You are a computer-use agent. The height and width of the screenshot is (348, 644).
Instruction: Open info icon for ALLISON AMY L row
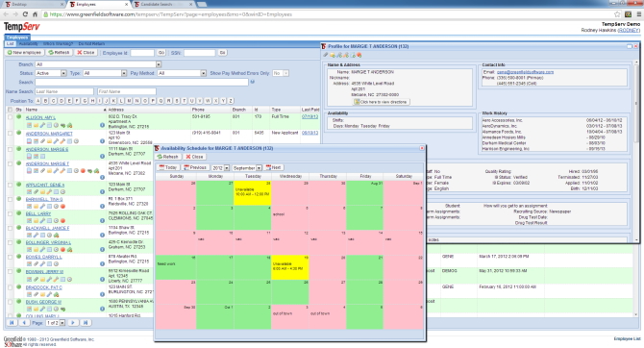coord(102,125)
